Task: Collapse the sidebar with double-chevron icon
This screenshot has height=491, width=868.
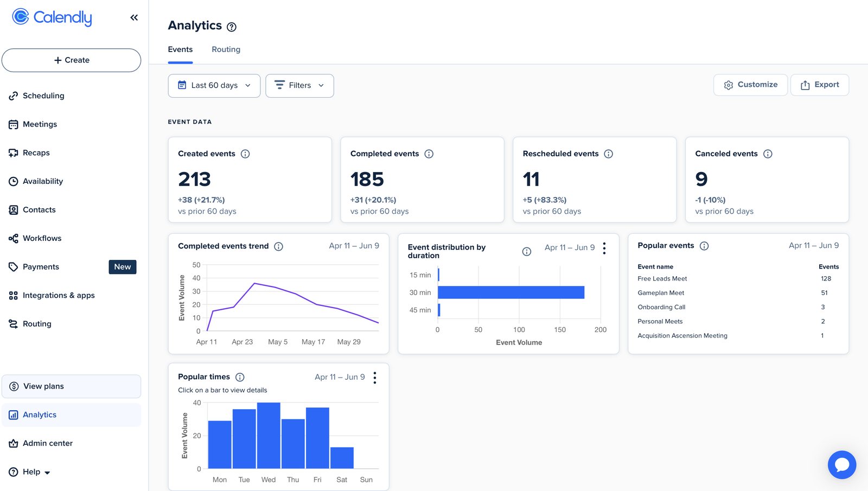Action: pos(134,17)
